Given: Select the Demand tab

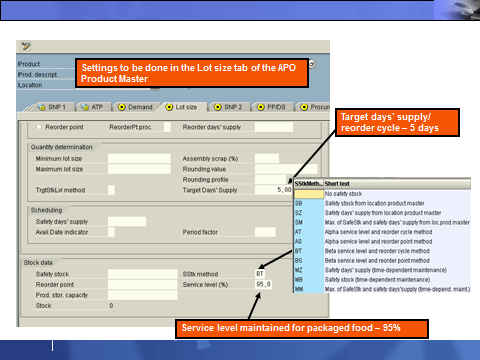Looking at the screenshot, I should point(135,107).
